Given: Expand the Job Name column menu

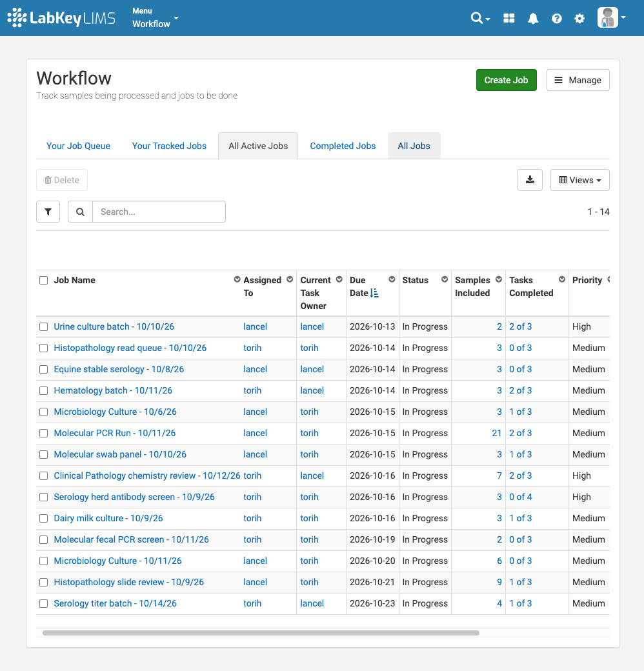Looking at the screenshot, I should [237, 279].
